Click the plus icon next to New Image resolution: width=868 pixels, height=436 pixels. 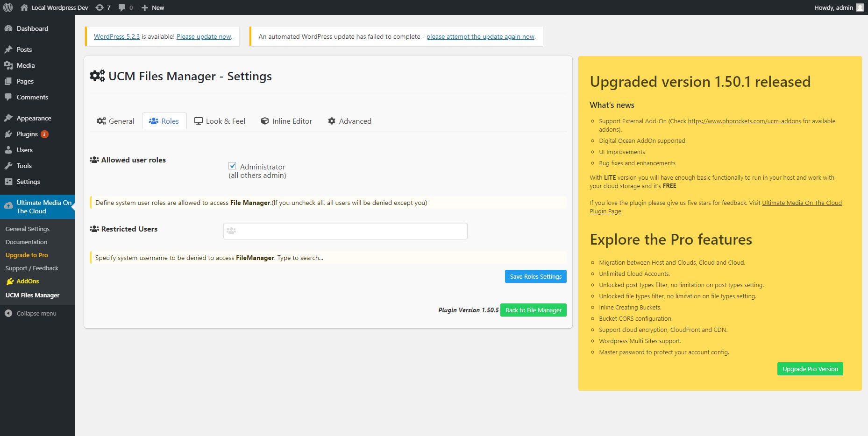(x=145, y=7)
